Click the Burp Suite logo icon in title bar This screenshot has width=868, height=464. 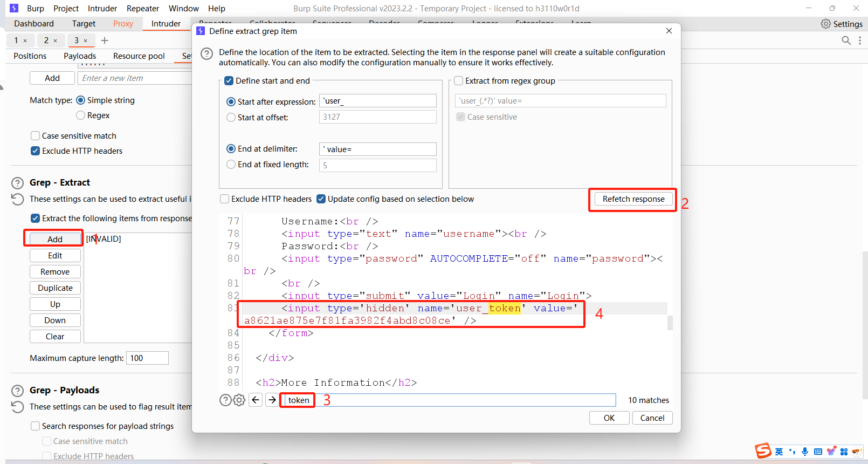tap(14, 8)
